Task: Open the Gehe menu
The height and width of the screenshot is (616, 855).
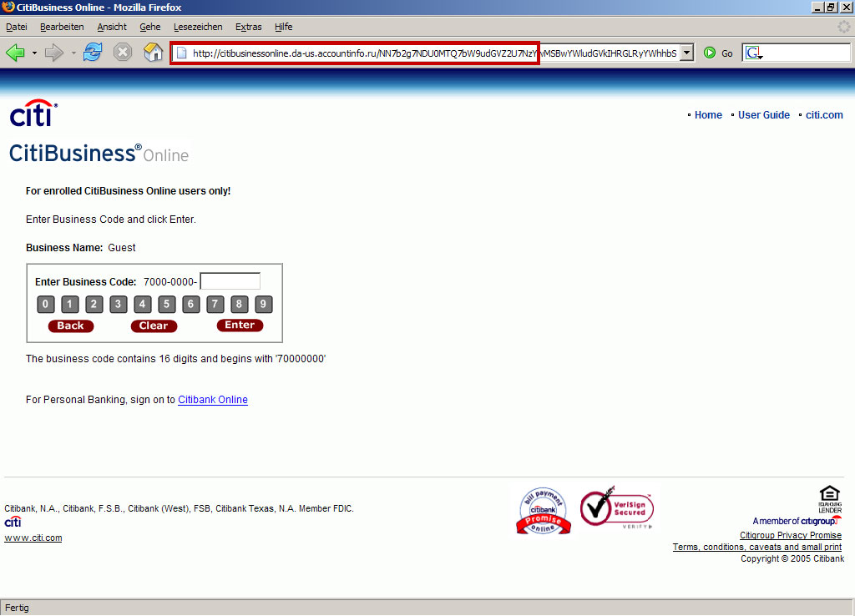Action: [x=150, y=27]
